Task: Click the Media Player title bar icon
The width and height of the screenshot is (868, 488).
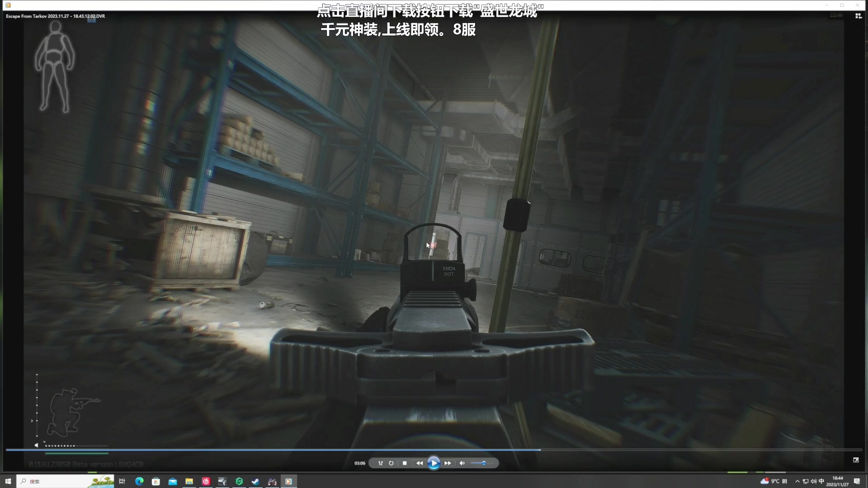Action: [8, 5]
